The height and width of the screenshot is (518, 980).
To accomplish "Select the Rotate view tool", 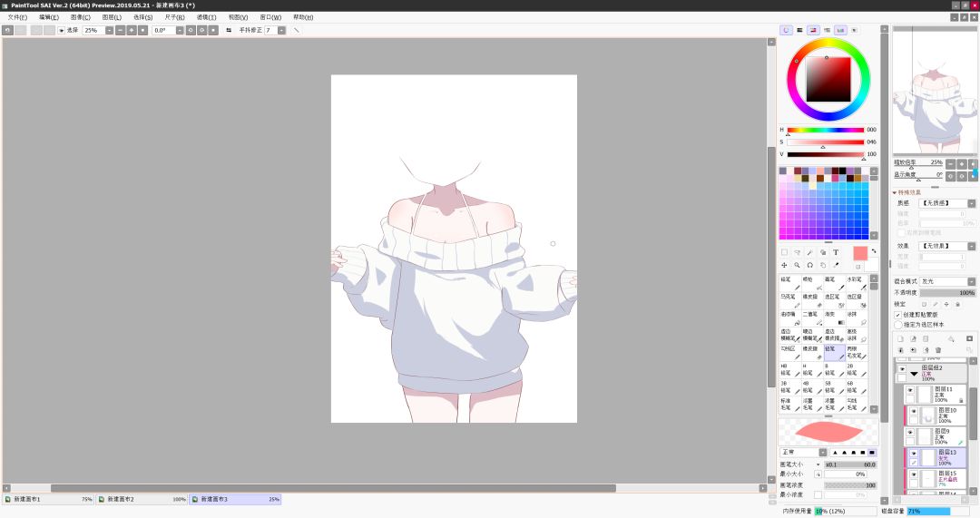I will coord(810,265).
